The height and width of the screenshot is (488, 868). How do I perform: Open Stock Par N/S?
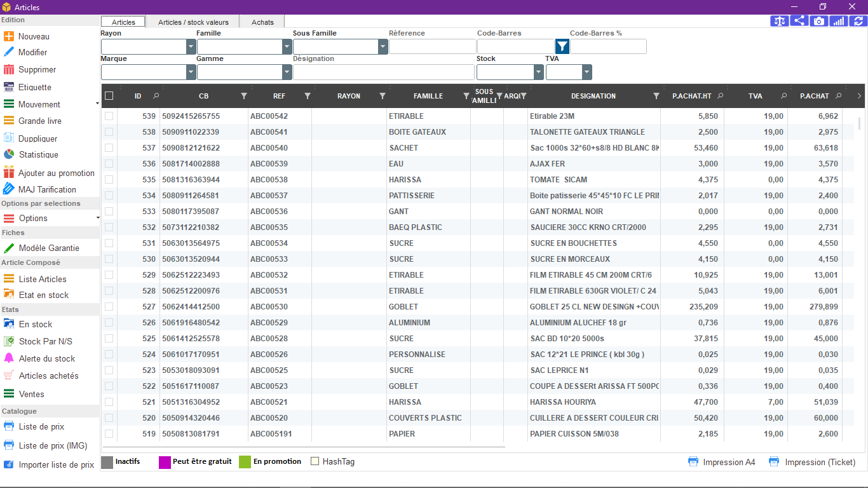[x=38, y=341]
